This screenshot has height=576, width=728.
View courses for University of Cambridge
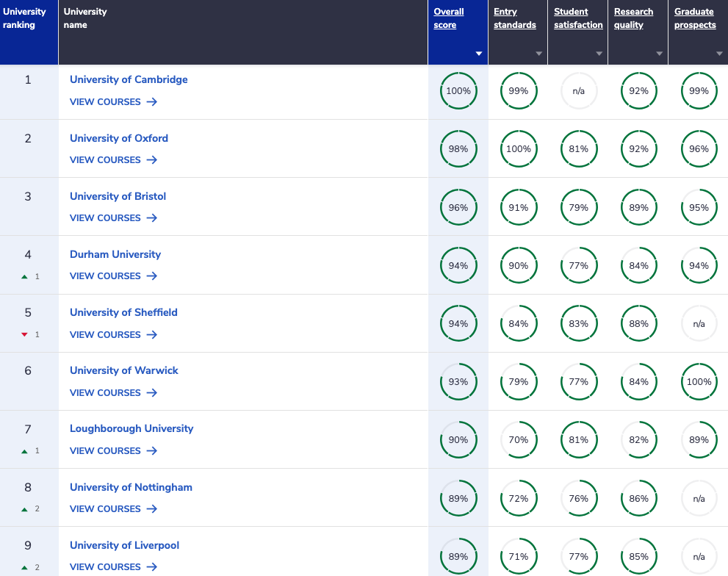[x=113, y=101]
